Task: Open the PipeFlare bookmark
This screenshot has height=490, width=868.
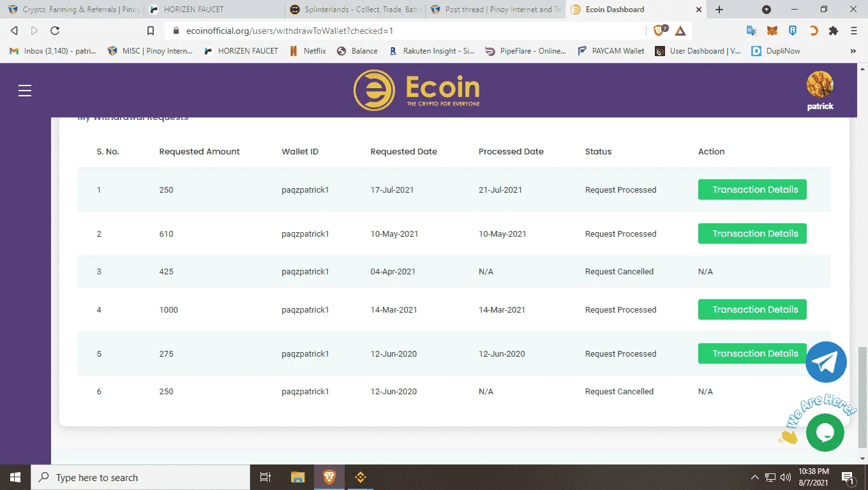Action: (x=525, y=51)
